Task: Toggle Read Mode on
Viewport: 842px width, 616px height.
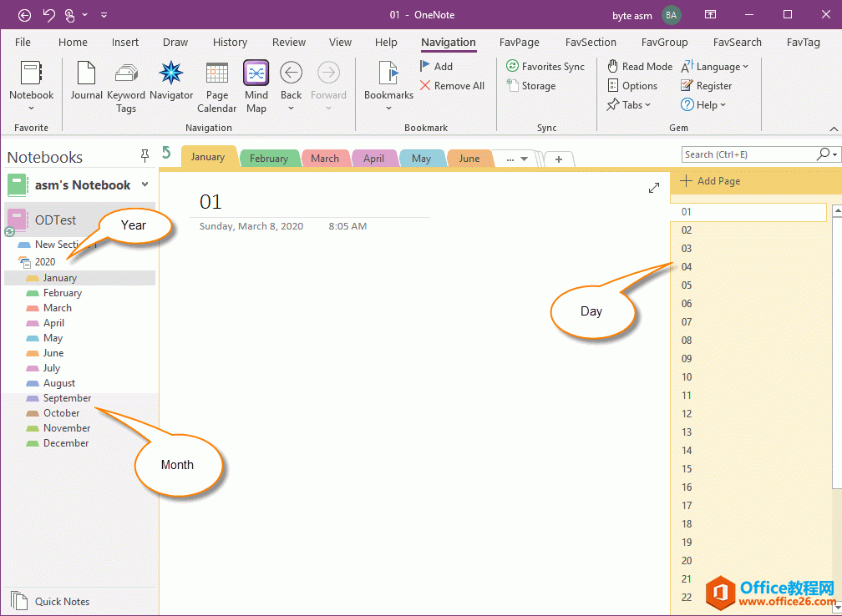Action: [640, 67]
